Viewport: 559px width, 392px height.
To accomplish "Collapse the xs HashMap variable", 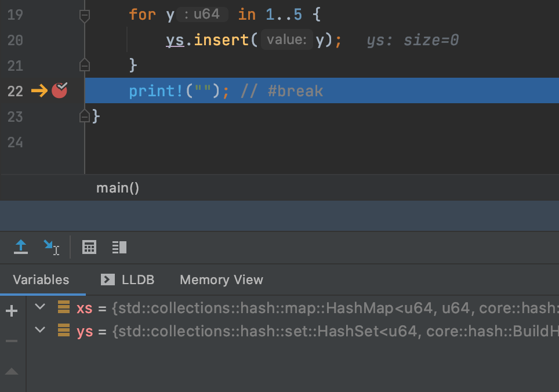I will coord(39,307).
